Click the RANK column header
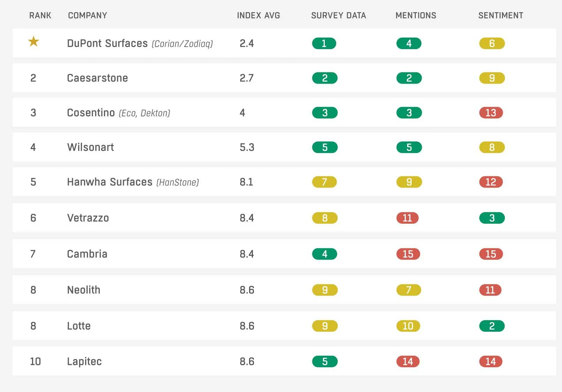Image resolution: width=562 pixels, height=392 pixels. point(40,15)
